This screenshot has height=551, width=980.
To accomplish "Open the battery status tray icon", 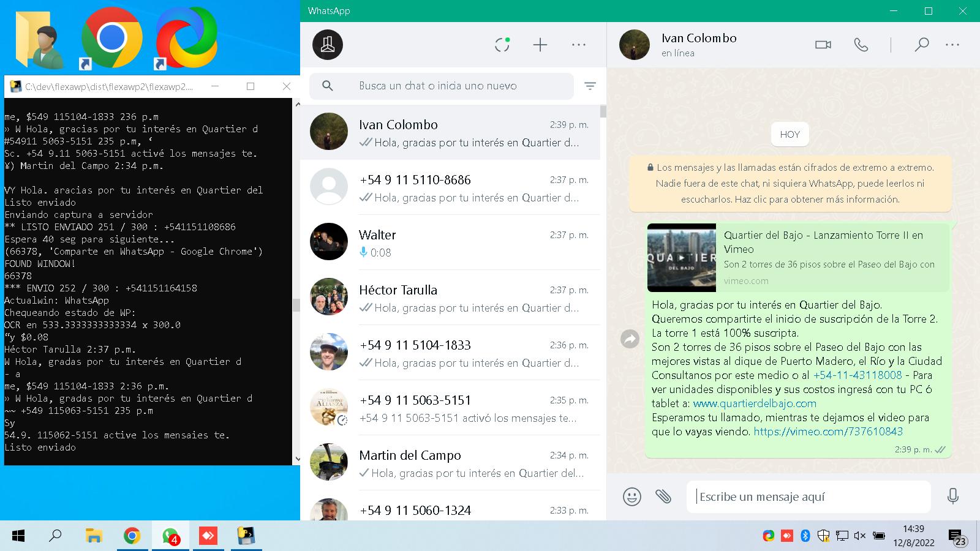I will coord(878,536).
